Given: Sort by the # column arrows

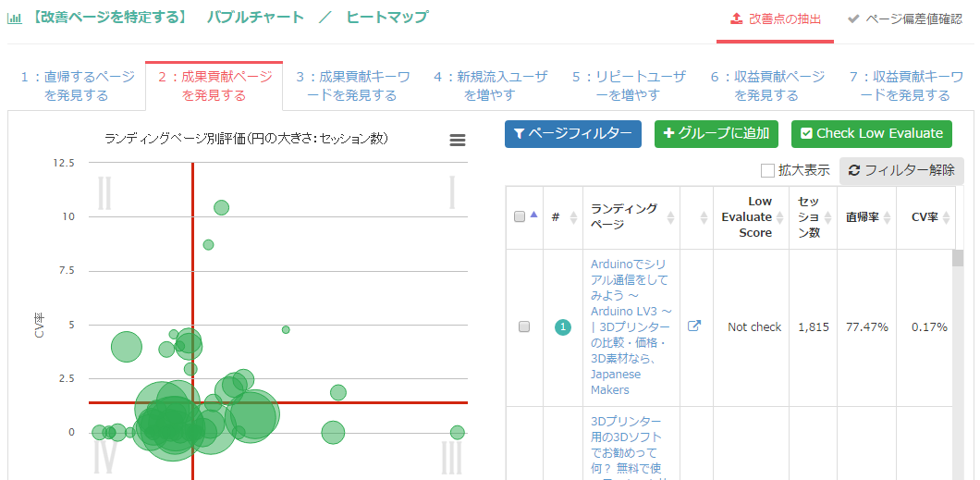Looking at the screenshot, I should click(572, 217).
